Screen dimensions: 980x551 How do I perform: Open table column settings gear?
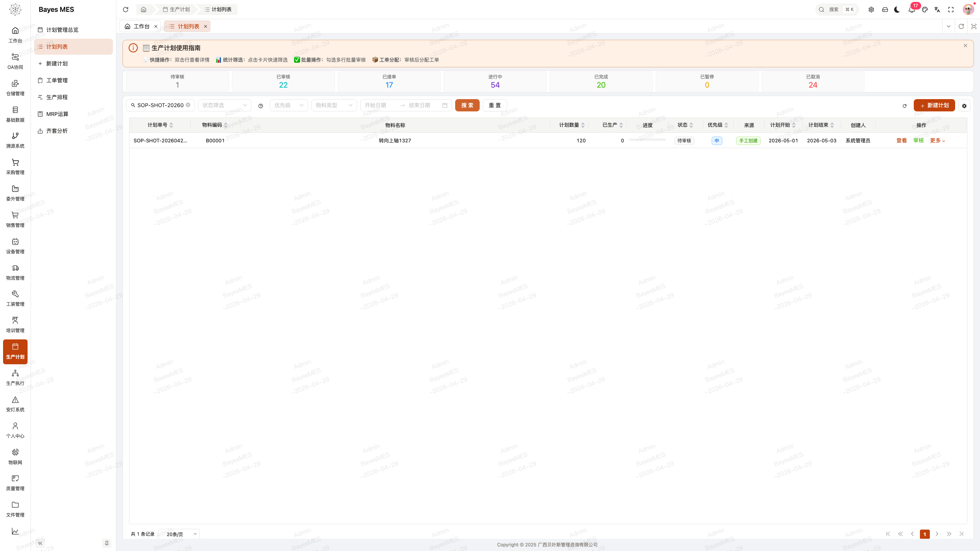click(964, 106)
